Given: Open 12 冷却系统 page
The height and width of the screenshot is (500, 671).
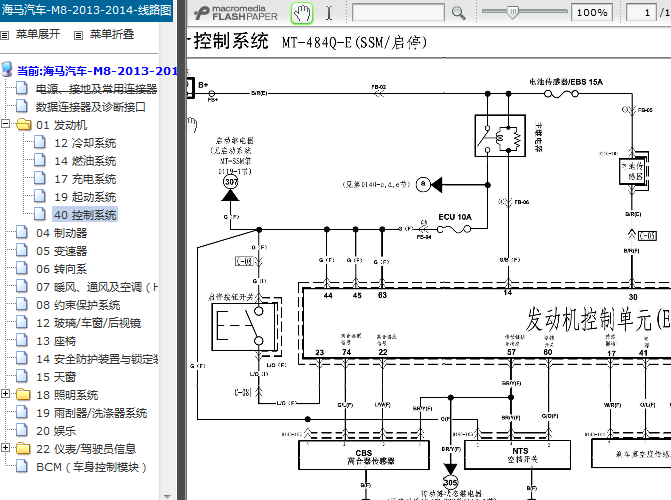Looking at the screenshot, I should point(85,143).
